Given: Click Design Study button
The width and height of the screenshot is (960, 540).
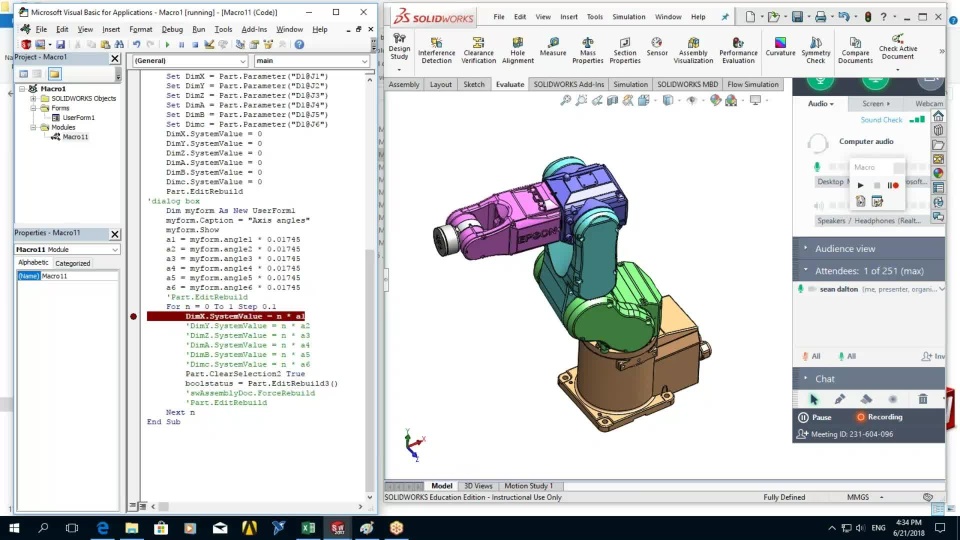Looking at the screenshot, I should tap(399, 48).
